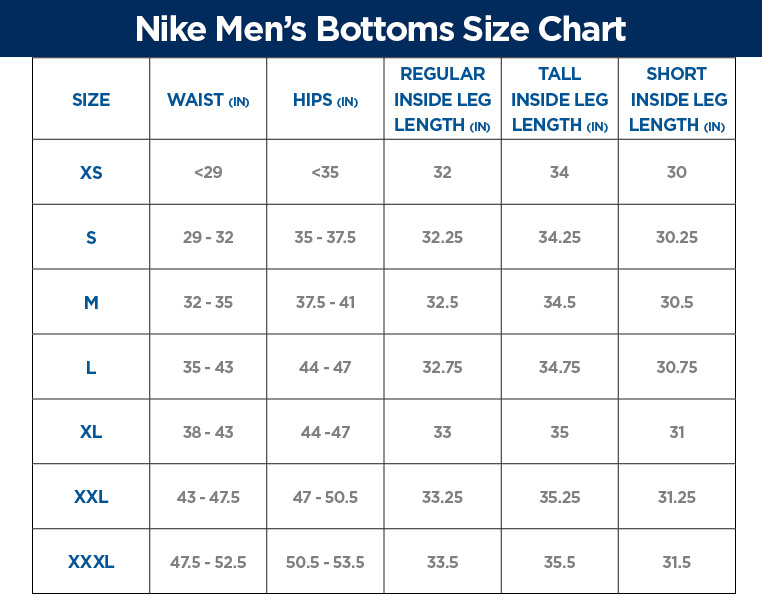
Task: Select regular leg length 32.75 cell
Action: point(442,367)
